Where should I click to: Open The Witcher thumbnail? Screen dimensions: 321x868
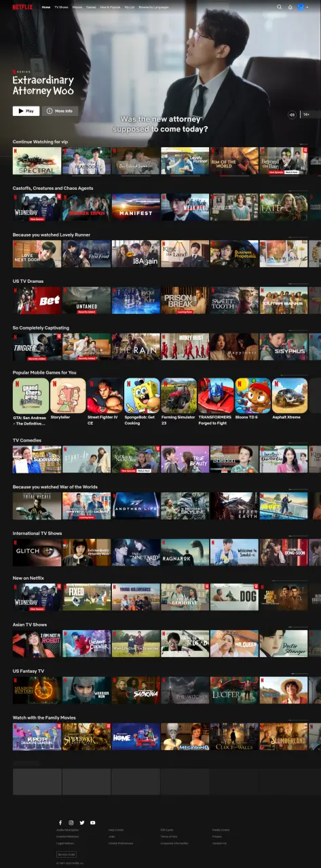click(185, 690)
